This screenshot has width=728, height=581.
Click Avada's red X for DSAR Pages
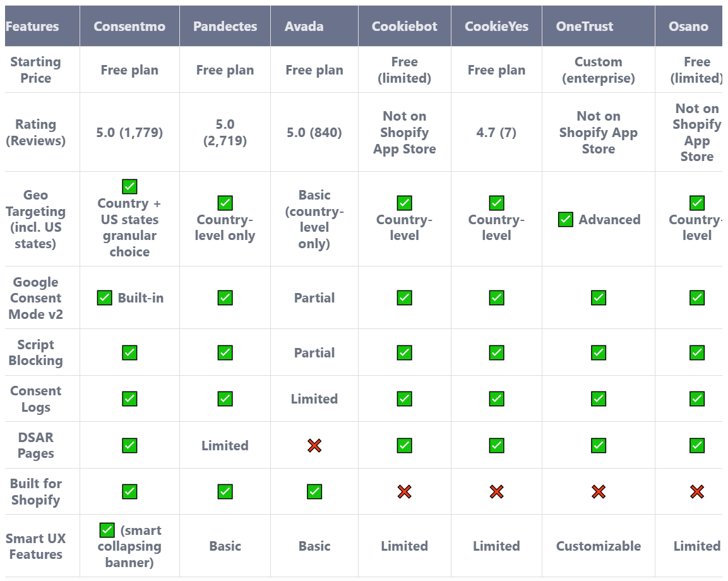coord(314,445)
